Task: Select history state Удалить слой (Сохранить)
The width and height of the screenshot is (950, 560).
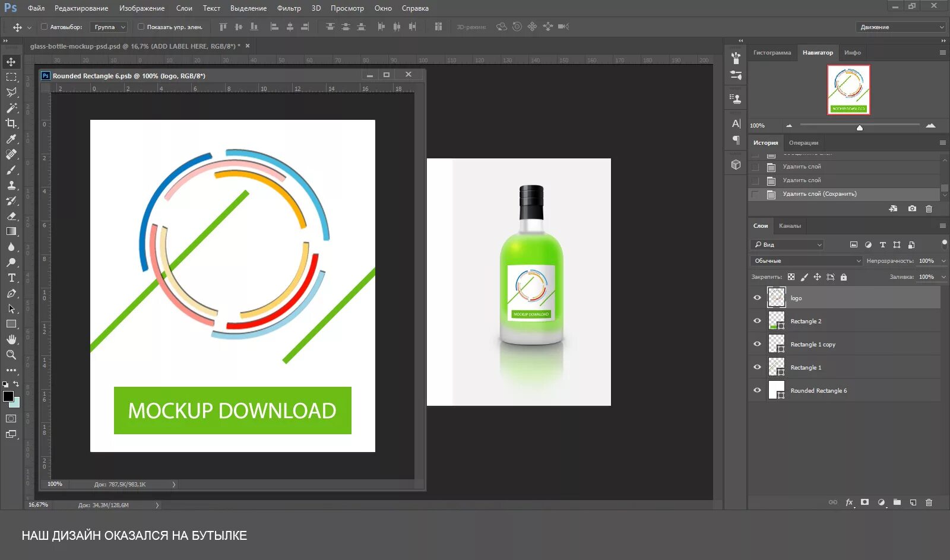Action: click(844, 194)
